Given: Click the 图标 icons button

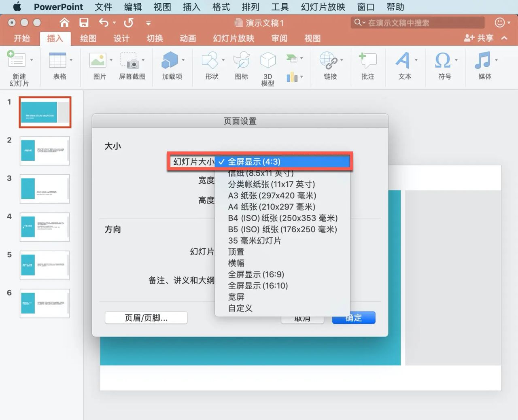Looking at the screenshot, I should pos(242,60).
